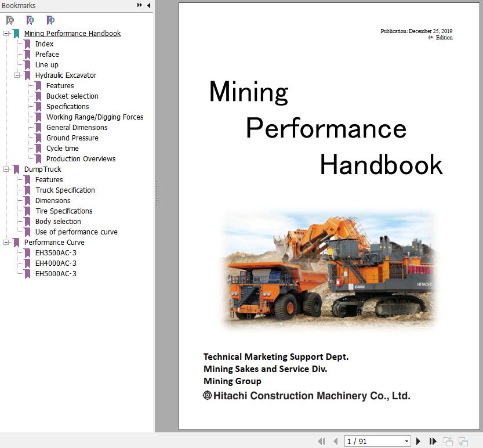
Task: Click the bookmark icon beside Bucket selection
Action: tap(38, 96)
